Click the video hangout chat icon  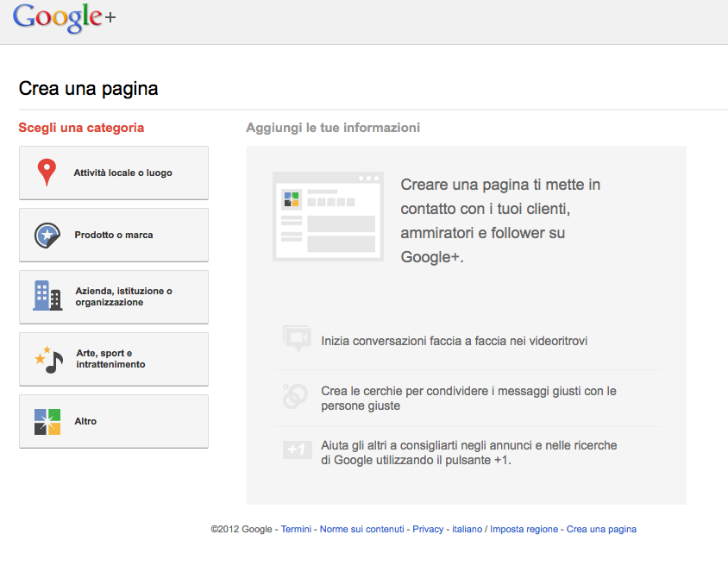297,338
